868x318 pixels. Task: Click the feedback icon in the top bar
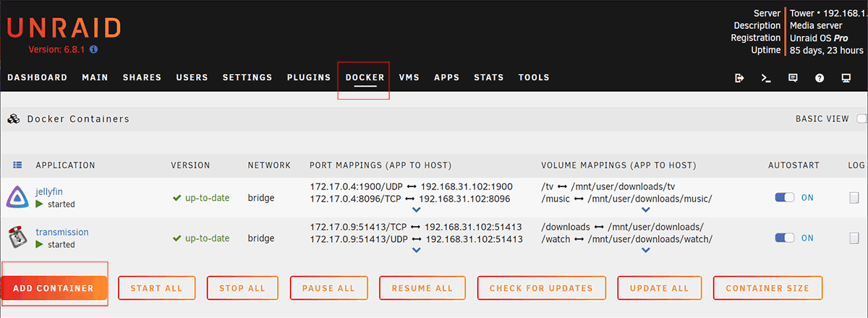793,78
